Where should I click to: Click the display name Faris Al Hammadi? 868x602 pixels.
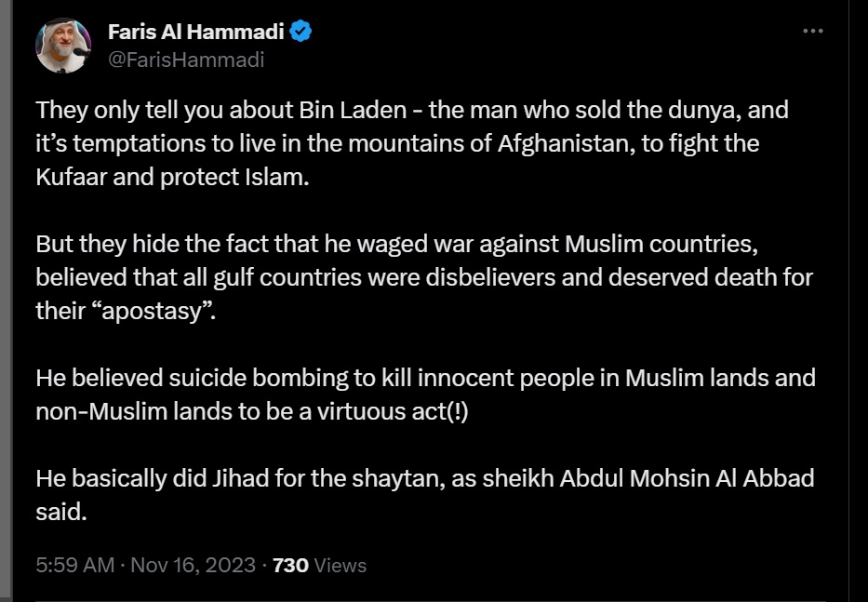click(196, 32)
